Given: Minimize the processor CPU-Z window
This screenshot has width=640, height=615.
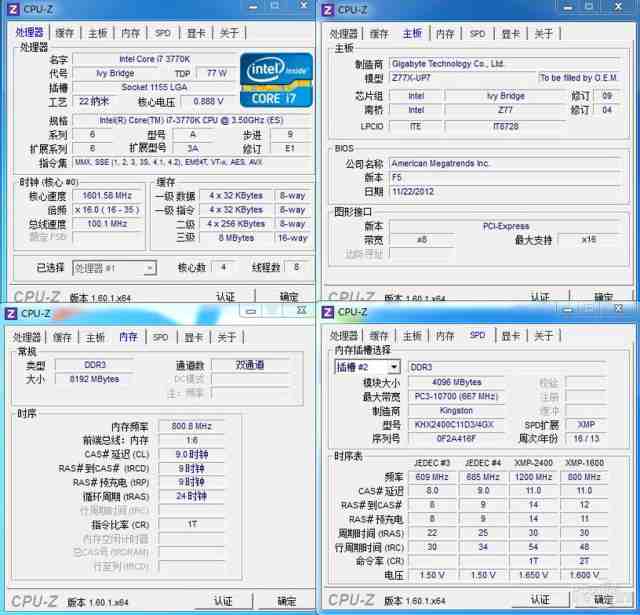Looking at the screenshot, I should coord(253,7).
